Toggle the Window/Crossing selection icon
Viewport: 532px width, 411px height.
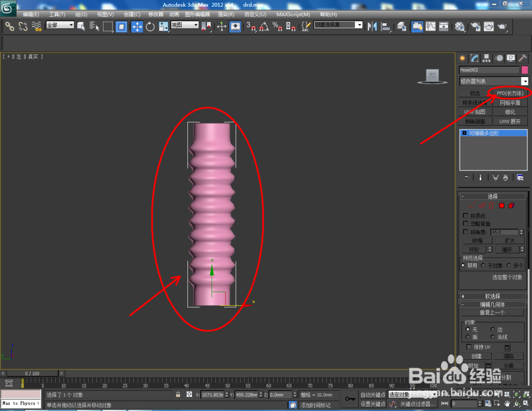[x=121, y=27]
